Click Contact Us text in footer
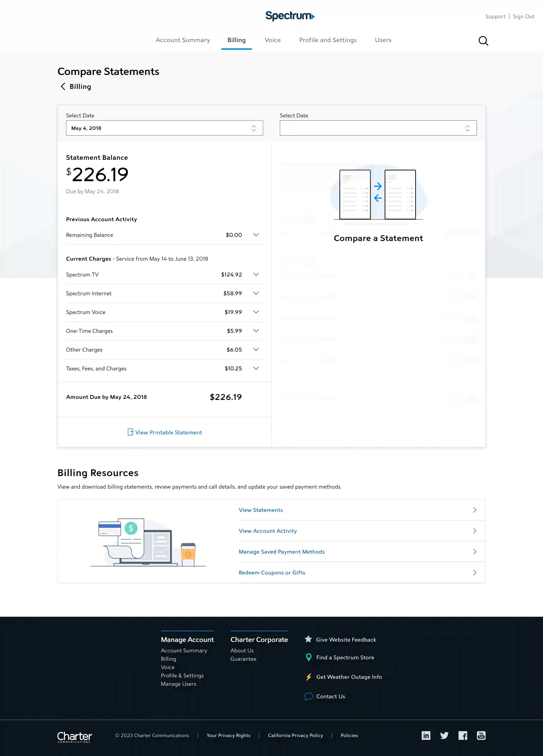 330,696
